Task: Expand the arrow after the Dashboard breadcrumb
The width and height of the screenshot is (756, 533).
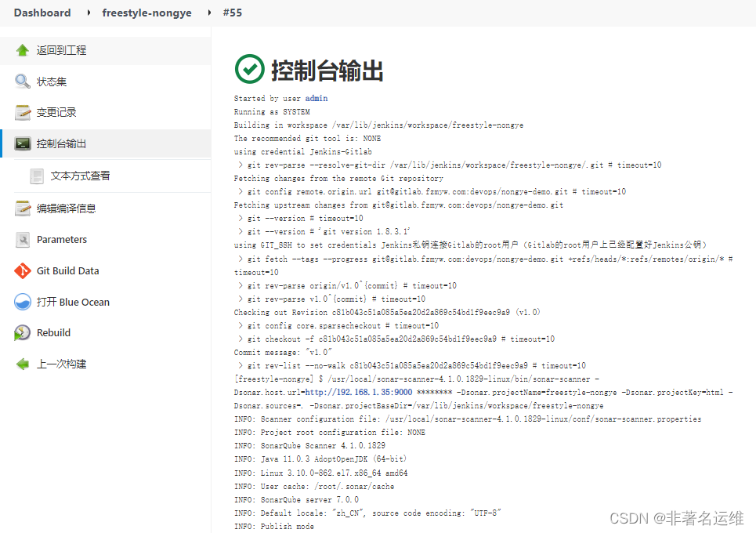Action: pos(89,13)
